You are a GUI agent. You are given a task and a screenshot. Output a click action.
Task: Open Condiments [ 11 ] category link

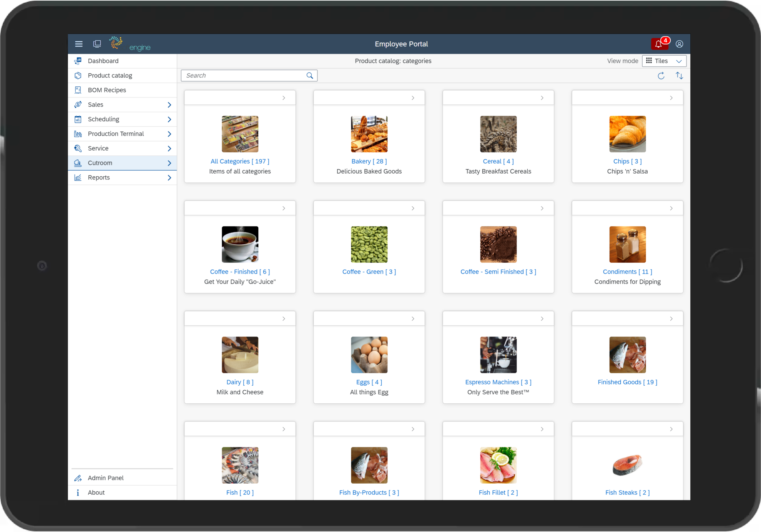pos(627,272)
